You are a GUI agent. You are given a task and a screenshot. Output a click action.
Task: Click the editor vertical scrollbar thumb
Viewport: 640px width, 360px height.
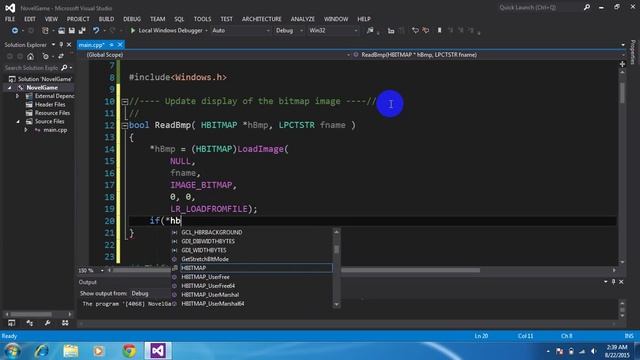pyautogui.click(x=622, y=93)
